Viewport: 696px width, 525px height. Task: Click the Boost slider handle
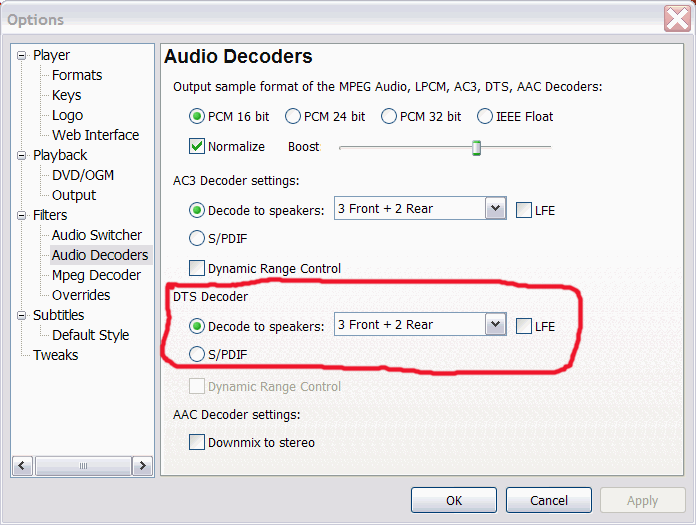click(476, 148)
